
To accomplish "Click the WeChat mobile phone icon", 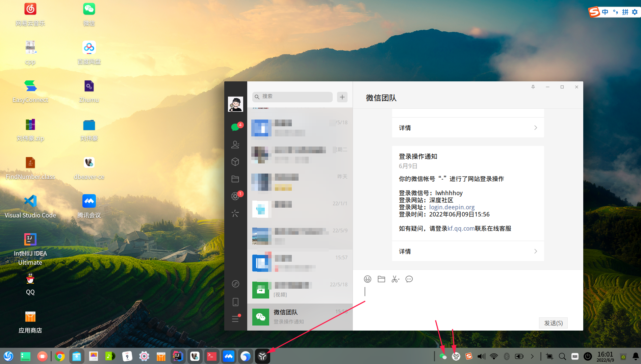I will pos(235,302).
